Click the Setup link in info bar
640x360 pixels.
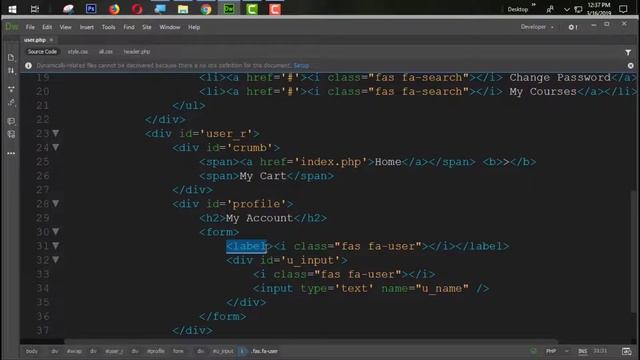(301, 65)
